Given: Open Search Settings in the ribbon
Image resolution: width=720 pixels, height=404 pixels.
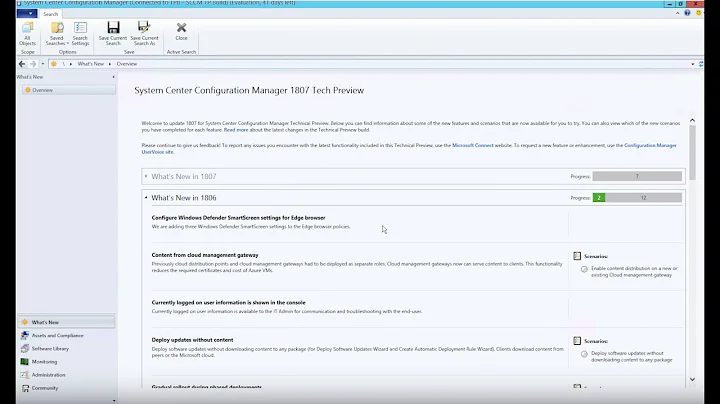Looking at the screenshot, I should tap(80, 34).
